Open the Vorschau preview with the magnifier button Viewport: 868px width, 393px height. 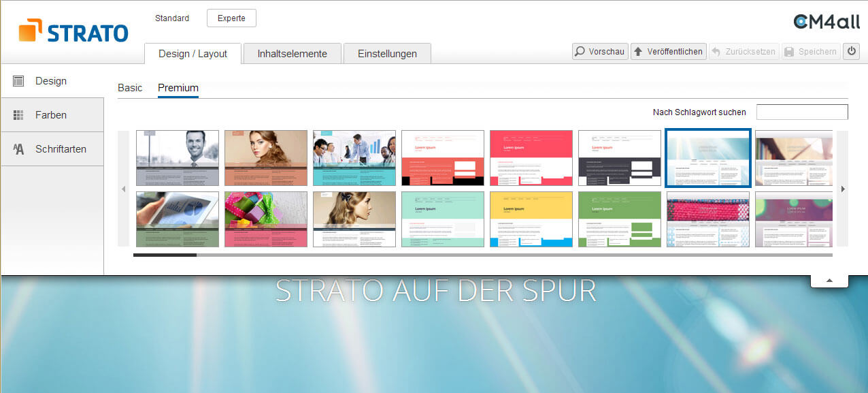599,51
